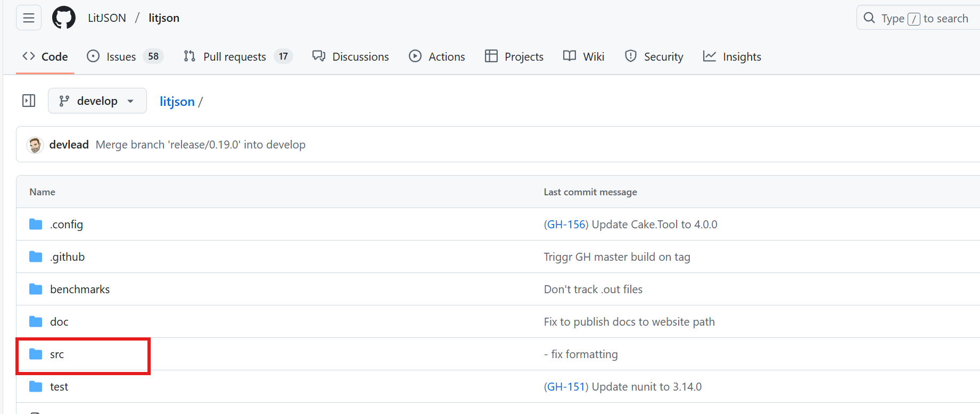This screenshot has width=980, height=414.
Task: Open devlead's avatar profile
Action: pyautogui.click(x=35, y=145)
